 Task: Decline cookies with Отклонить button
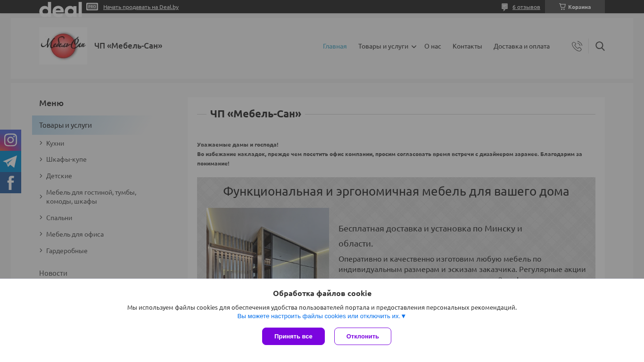(363, 336)
